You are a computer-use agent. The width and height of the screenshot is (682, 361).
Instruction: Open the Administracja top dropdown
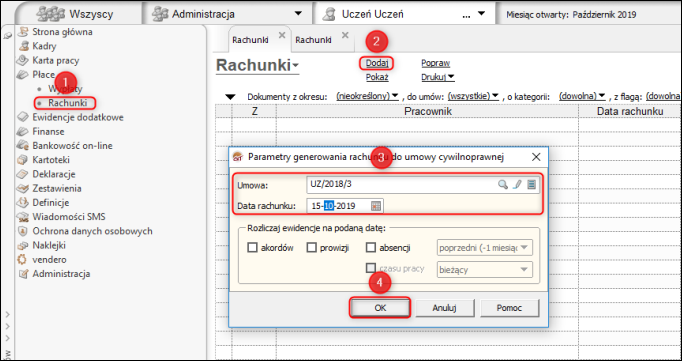click(298, 14)
